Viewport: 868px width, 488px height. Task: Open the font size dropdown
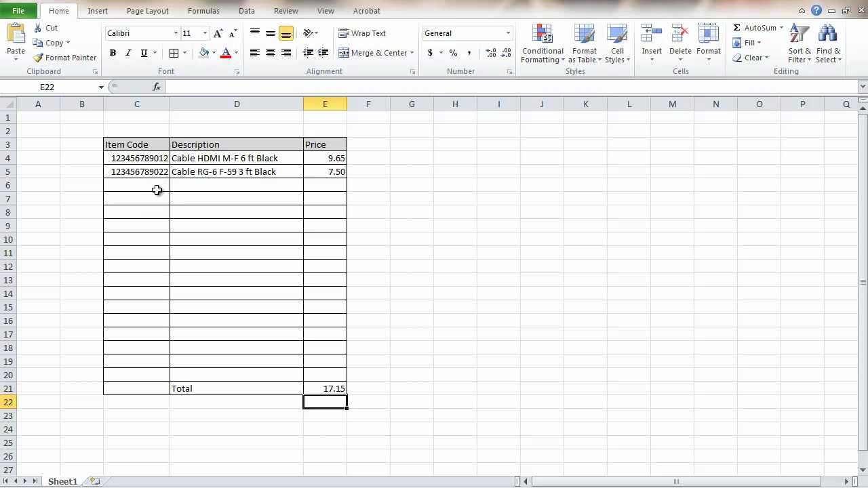(205, 33)
